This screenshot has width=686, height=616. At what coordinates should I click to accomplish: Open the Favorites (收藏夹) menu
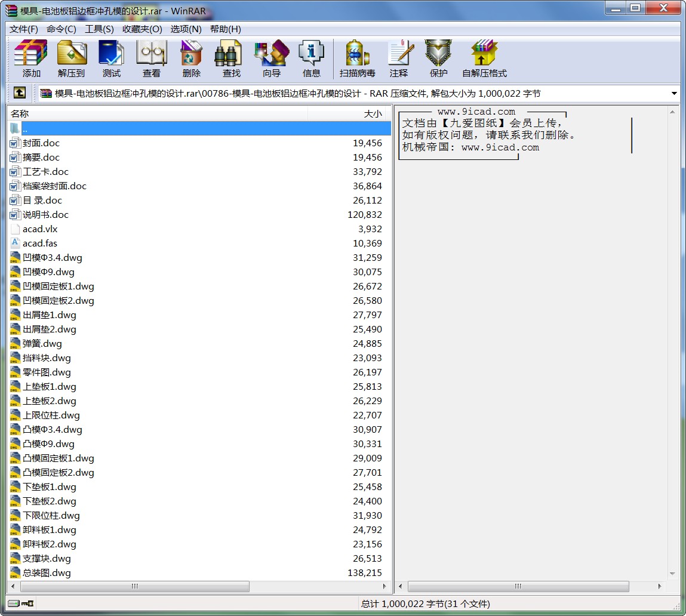[142, 29]
